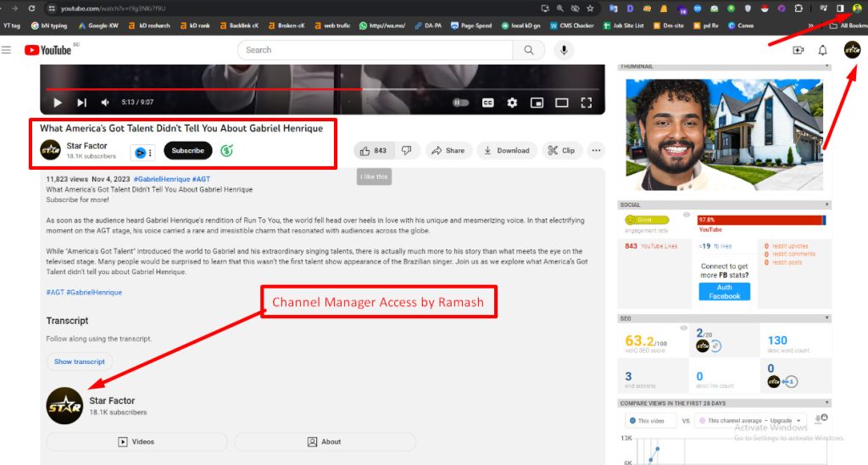Open the This channel average dropdown
Viewport: 868px width, 465px height.
point(751,421)
